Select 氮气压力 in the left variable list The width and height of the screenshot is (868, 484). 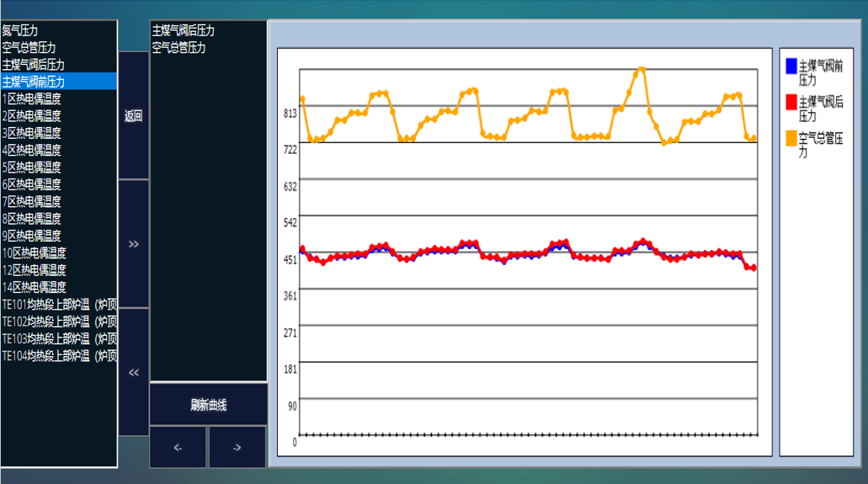point(20,30)
